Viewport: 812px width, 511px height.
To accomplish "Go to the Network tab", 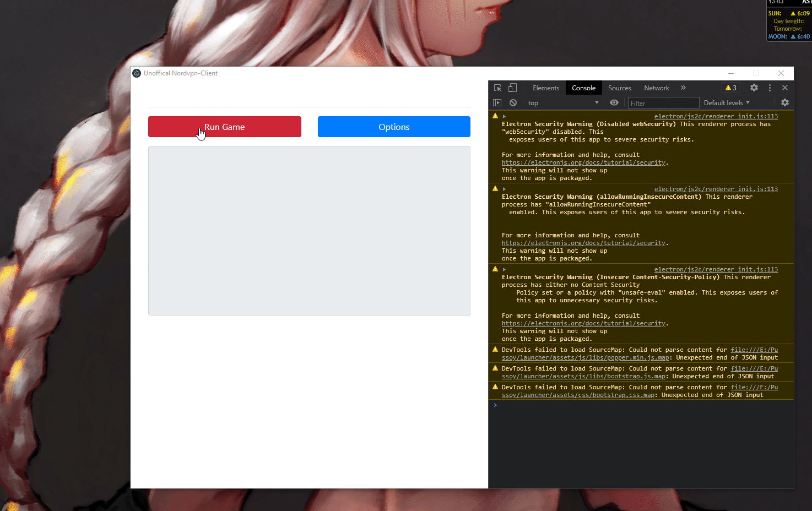I will (x=657, y=88).
